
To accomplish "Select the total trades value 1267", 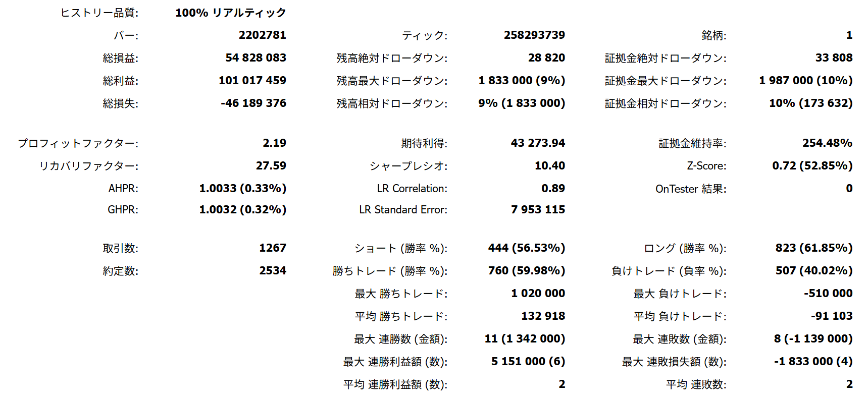I will coord(272,248).
